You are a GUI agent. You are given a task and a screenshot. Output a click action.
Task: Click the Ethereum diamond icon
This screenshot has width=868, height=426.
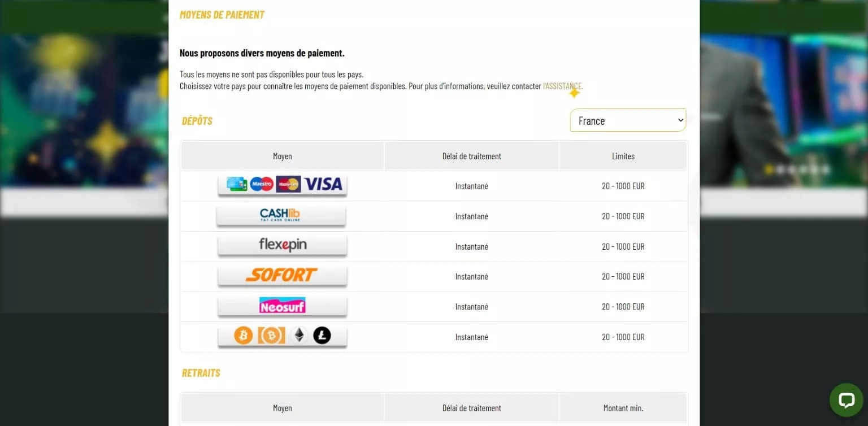298,336
